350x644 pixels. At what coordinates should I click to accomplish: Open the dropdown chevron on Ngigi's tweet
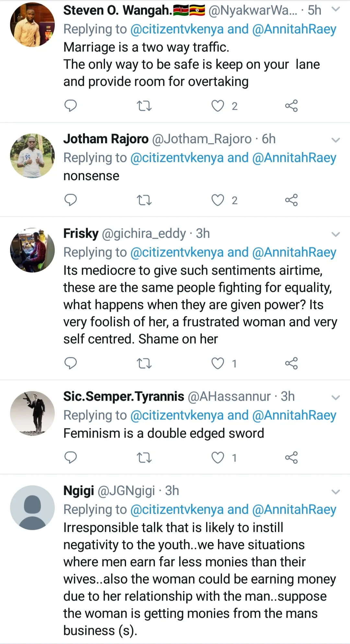[336, 492]
